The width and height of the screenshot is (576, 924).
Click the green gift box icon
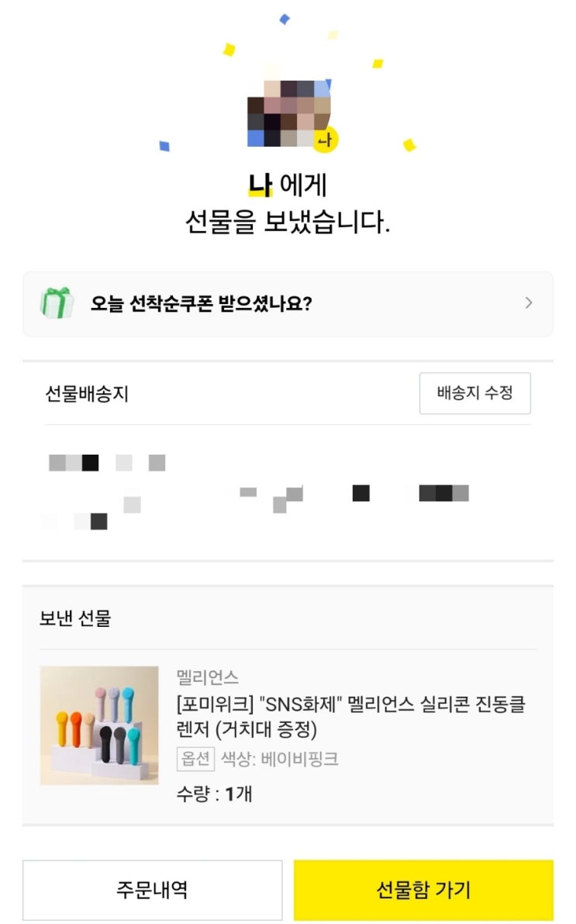coord(57,303)
